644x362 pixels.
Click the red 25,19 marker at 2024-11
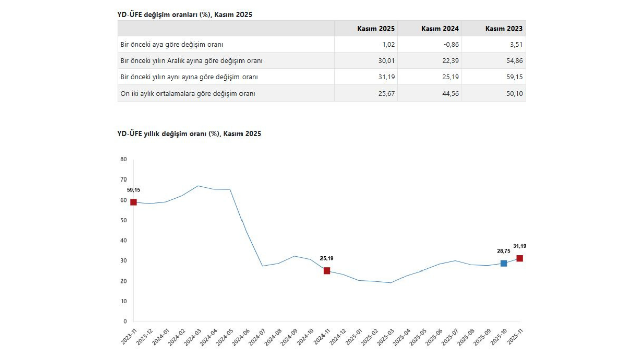coord(327,270)
